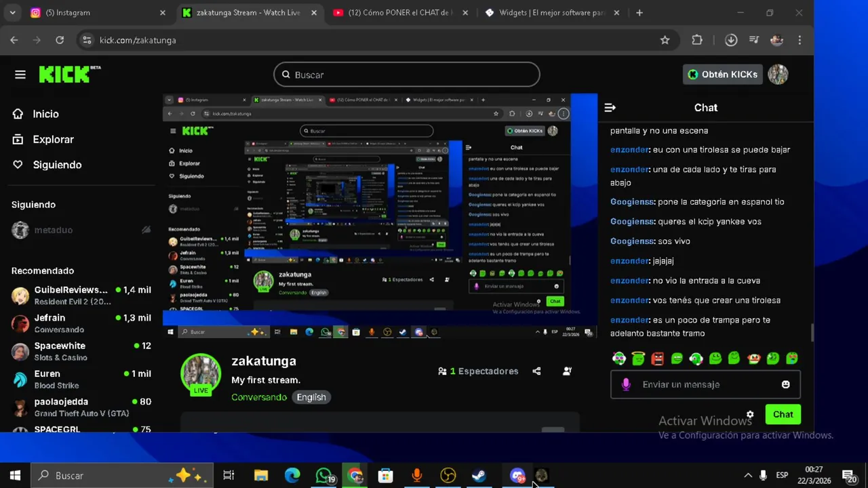The width and height of the screenshot is (868, 488).
Task: Collapse the chat panel with arrow icon
Action: point(610,108)
